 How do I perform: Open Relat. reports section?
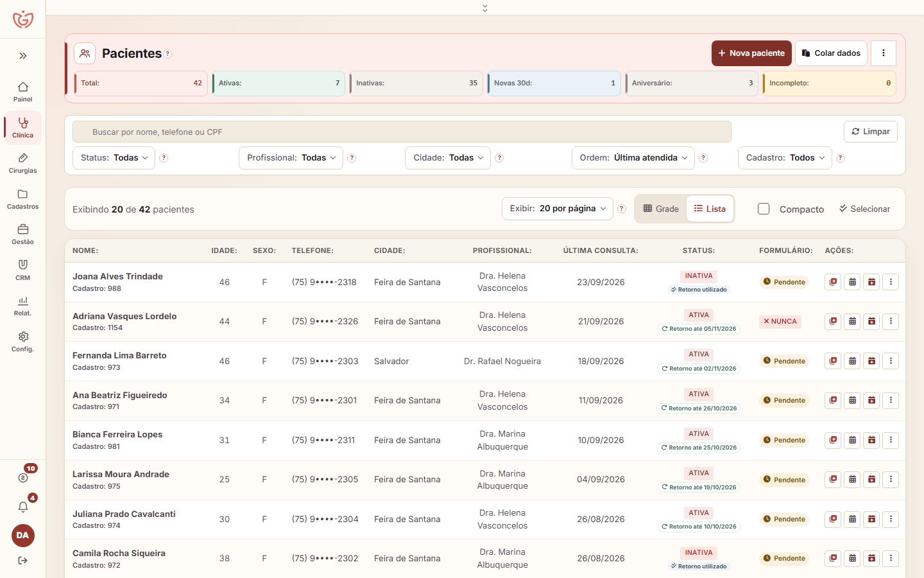(22, 306)
